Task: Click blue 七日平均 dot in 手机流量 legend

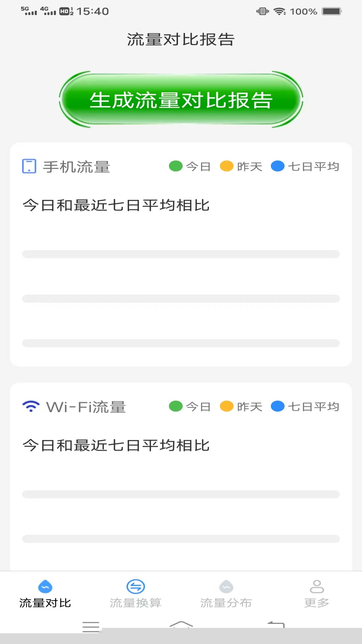Action: 278,166
